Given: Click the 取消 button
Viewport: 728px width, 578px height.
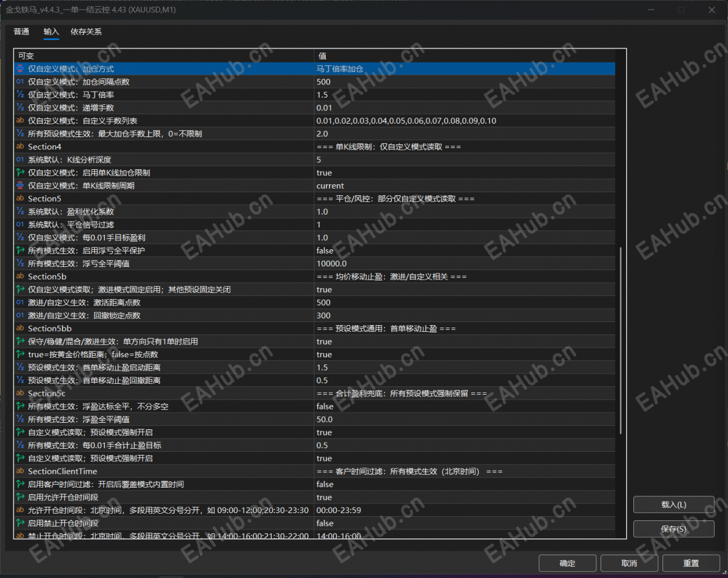Looking at the screenshot, I should pyautogui.click(x=629, y=563).
